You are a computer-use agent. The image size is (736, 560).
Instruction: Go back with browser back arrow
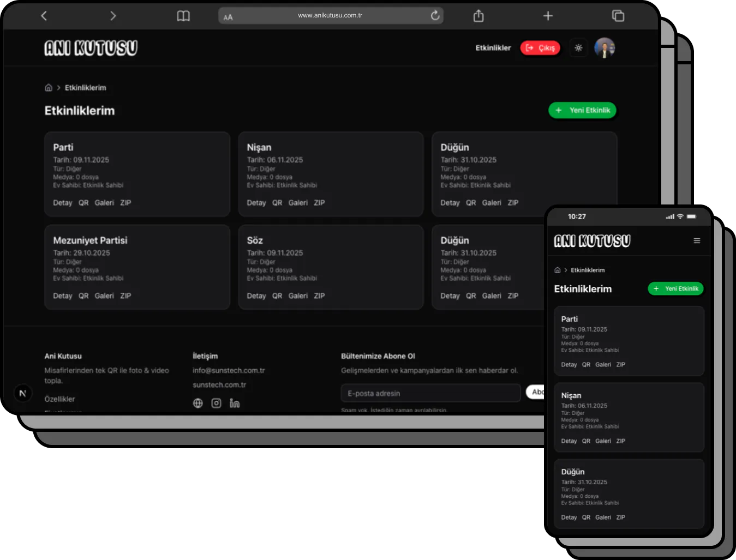coord(44,16)
